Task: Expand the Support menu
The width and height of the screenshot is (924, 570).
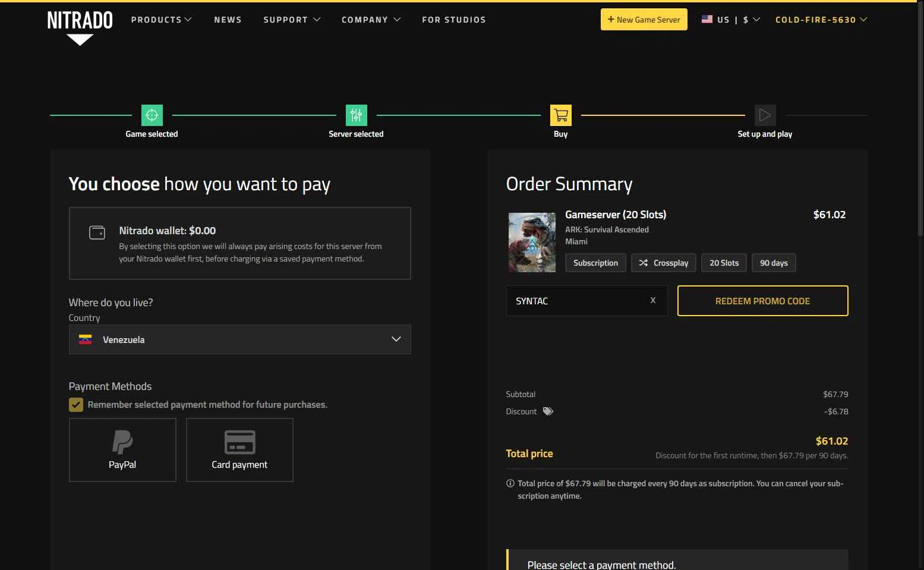Action: (x=292, y=20)
